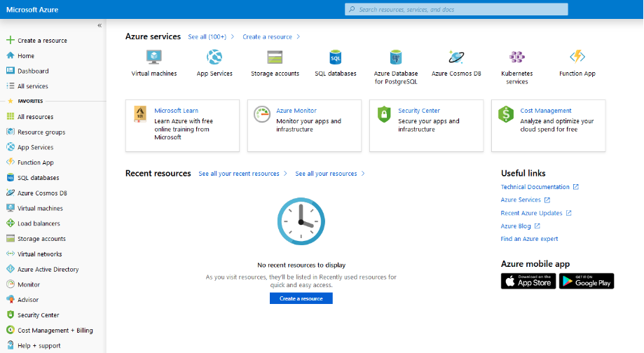Click the All resources grid icon
Viewport: 644px width, 353px height.
click(x=11, y=116)
